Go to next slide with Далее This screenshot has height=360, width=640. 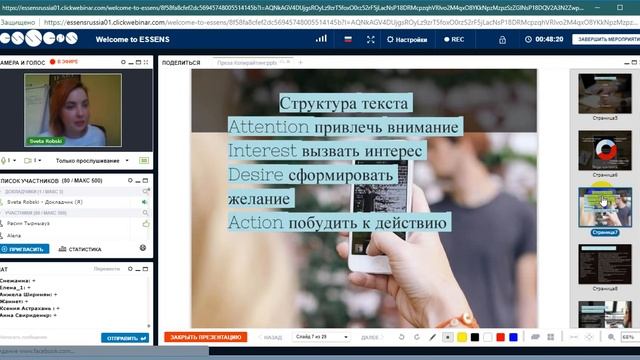(x=372, y=338)
